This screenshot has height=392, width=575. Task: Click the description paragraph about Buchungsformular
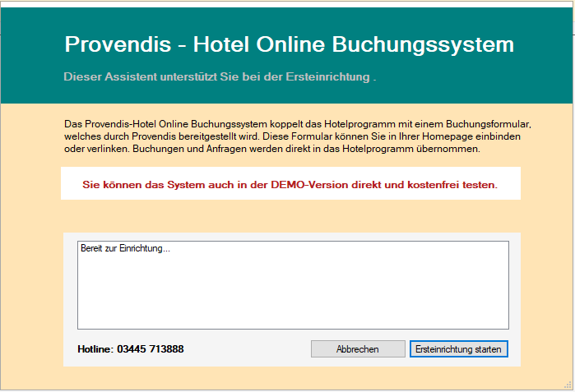[x=298, y=136]
